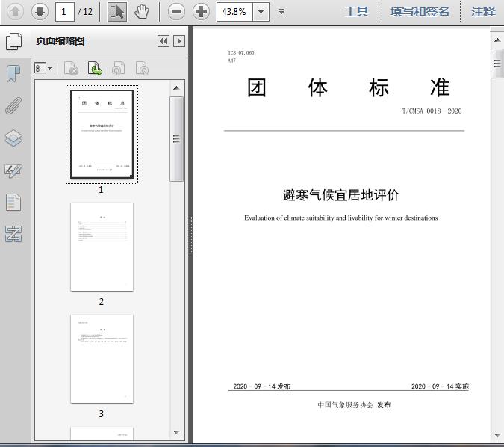Click the 43.8% zoom value field
The width and height of the screenshot is (504, 447).
click(x=234, y=12)
